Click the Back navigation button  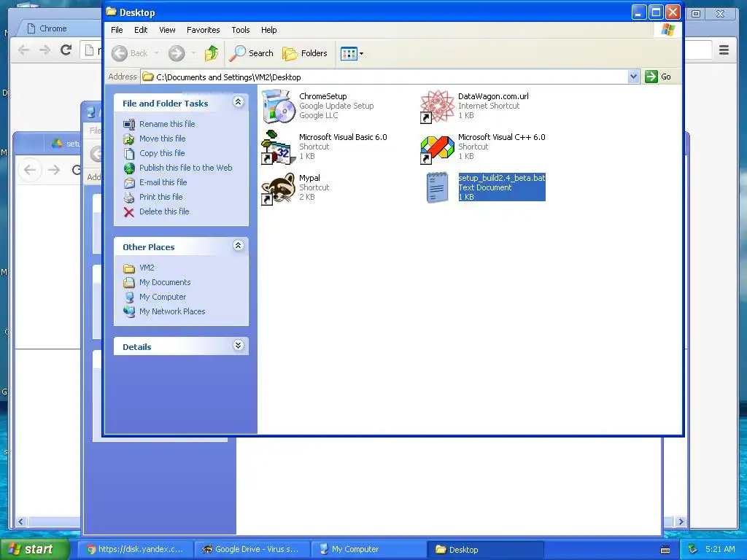(130, 53)
